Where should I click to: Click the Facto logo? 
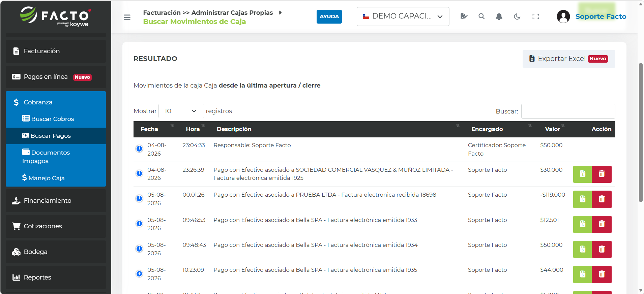pyautogui.click(x=56, y=17)
